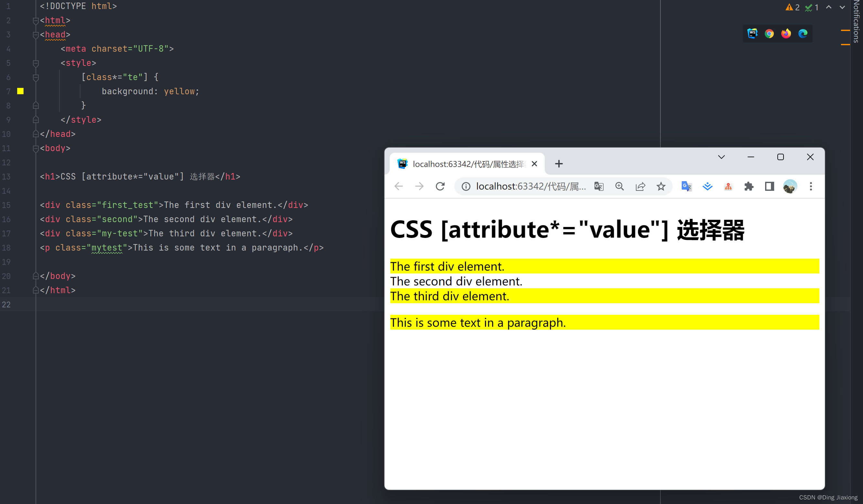Go to previous highlighted error arrow
The image size is (863, 504).
(x=828, y=7)
